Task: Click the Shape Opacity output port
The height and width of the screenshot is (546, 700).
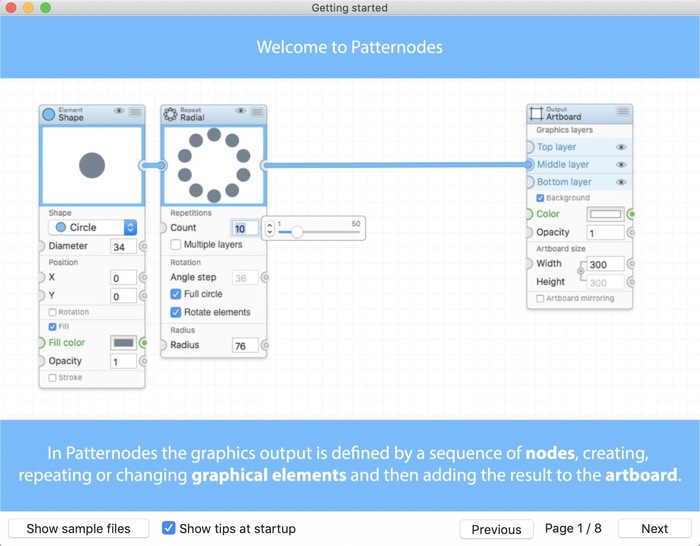Action: (143, 361)
